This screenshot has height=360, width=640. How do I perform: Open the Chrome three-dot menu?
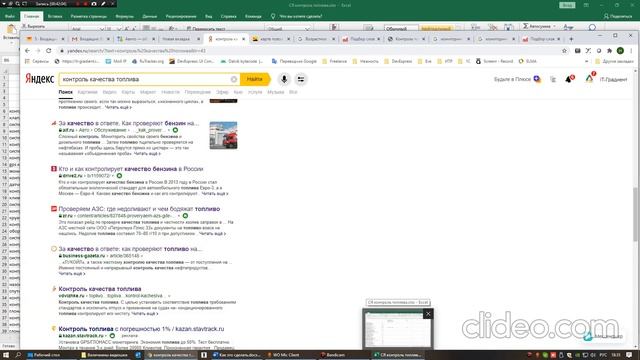click(x=631, y=51)
